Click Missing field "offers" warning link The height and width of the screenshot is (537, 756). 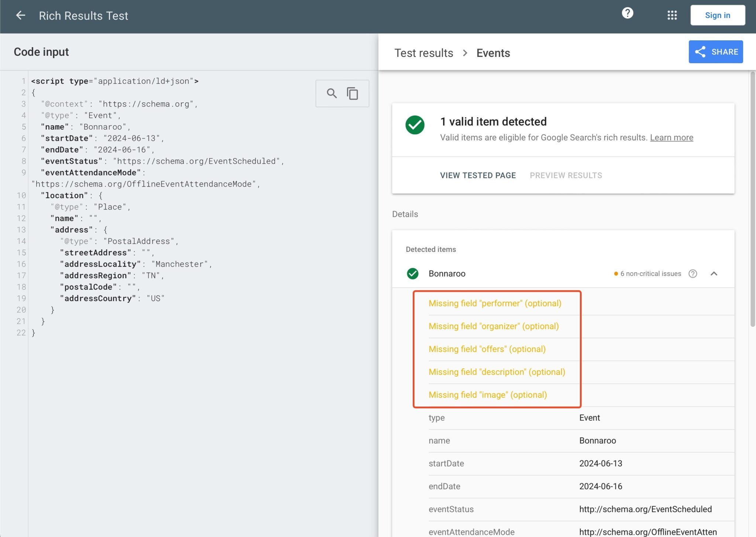(x=487, y=349)
